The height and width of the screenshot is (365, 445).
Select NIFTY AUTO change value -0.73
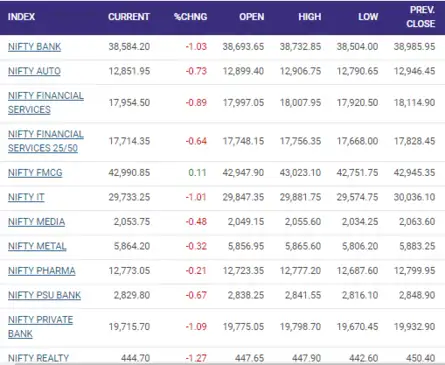196,71
